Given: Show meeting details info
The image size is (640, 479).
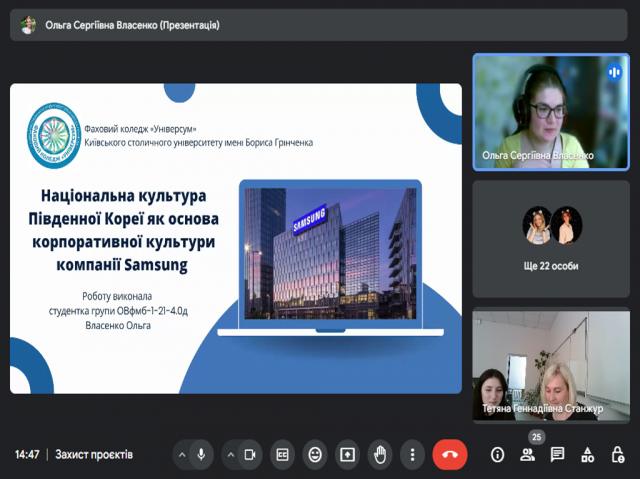Looking at the screenshot, I should click(x=497, y=455).
